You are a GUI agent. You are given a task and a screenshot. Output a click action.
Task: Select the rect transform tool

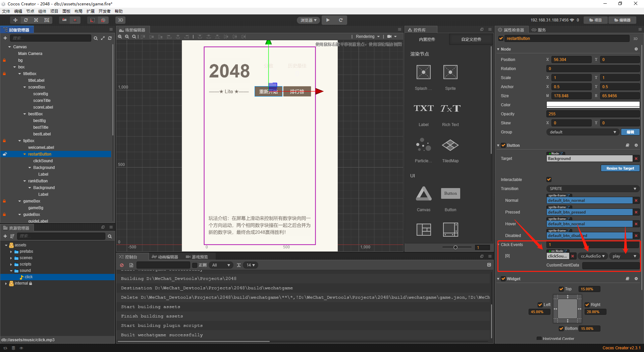tap(47, 20)
